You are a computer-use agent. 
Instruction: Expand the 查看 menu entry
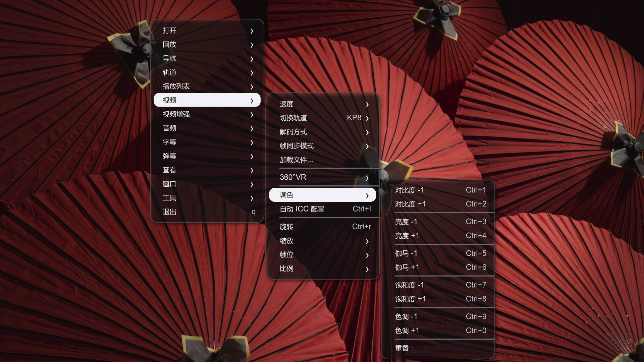tap(207, 170)
